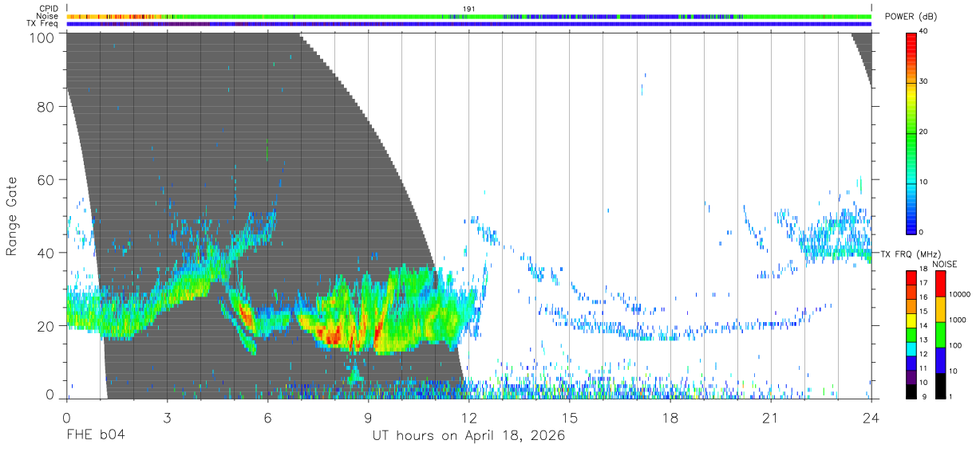The height and width of the screenshot is (452, 980).
Task: Select the NOISE legend title
Action: tap(944, 264)
